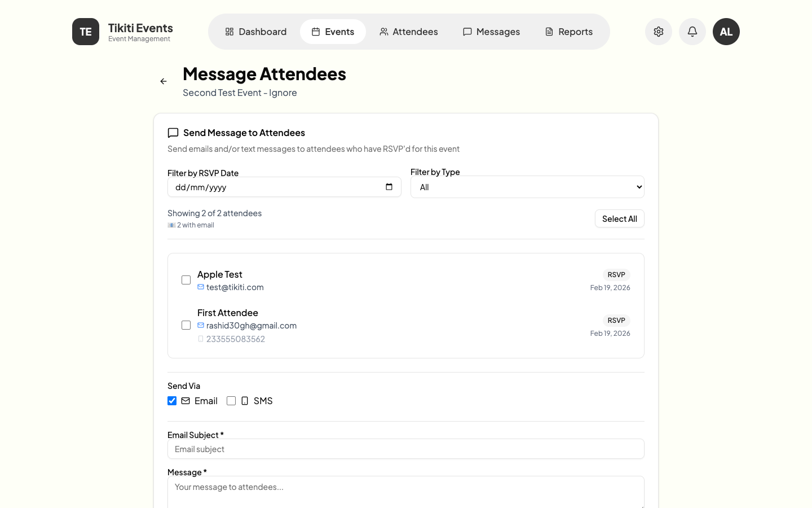The height and width of the screenshot is (508, 812).
Task: Click the speech bubble icon beside Send Message heading
Action: [173, 133]
